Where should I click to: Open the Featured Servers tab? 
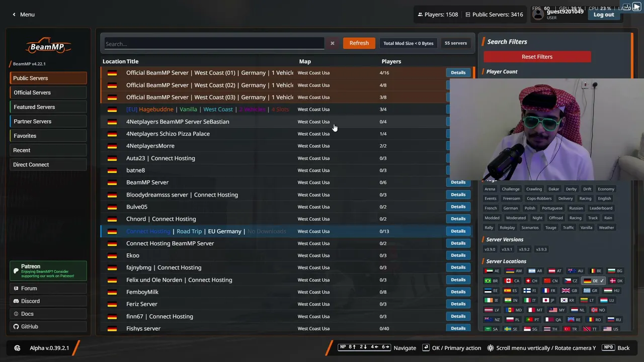48,107
